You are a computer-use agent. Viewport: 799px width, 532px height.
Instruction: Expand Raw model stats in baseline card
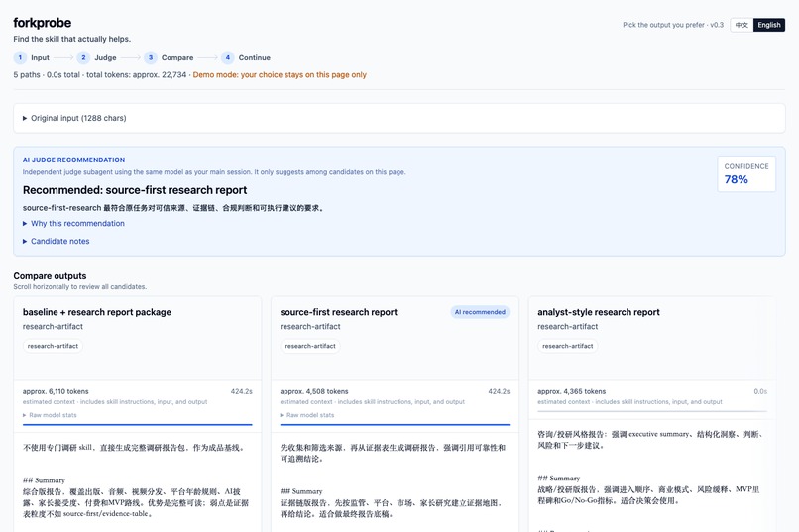click(50, 415)
